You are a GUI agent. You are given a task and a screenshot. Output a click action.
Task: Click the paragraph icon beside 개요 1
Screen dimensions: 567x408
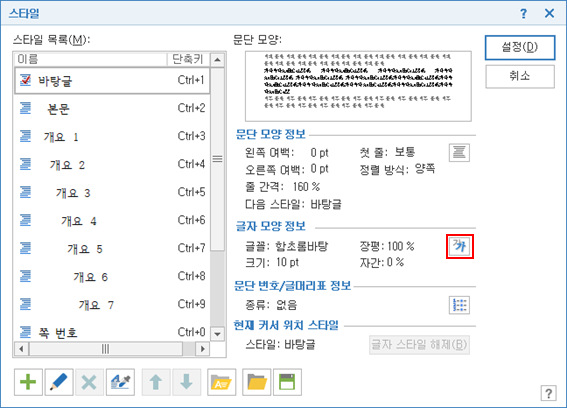[x=25, y=136]
